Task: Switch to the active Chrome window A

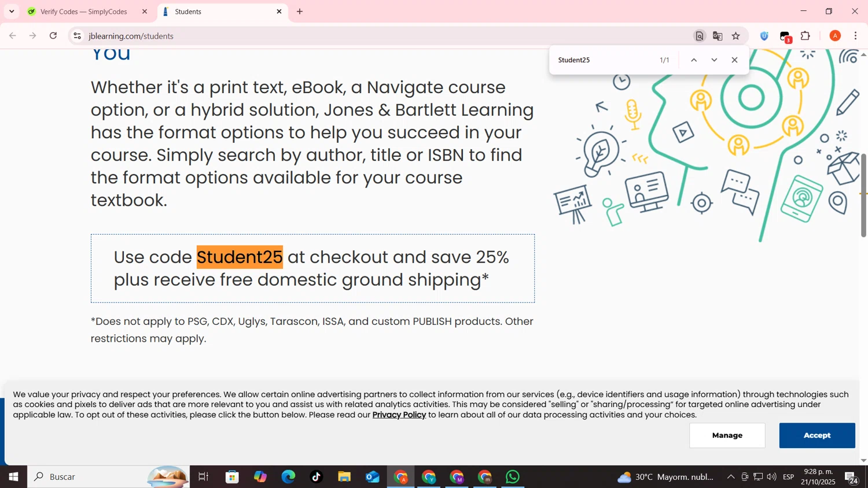Action: pyautogui.click(x=400, y=477)
